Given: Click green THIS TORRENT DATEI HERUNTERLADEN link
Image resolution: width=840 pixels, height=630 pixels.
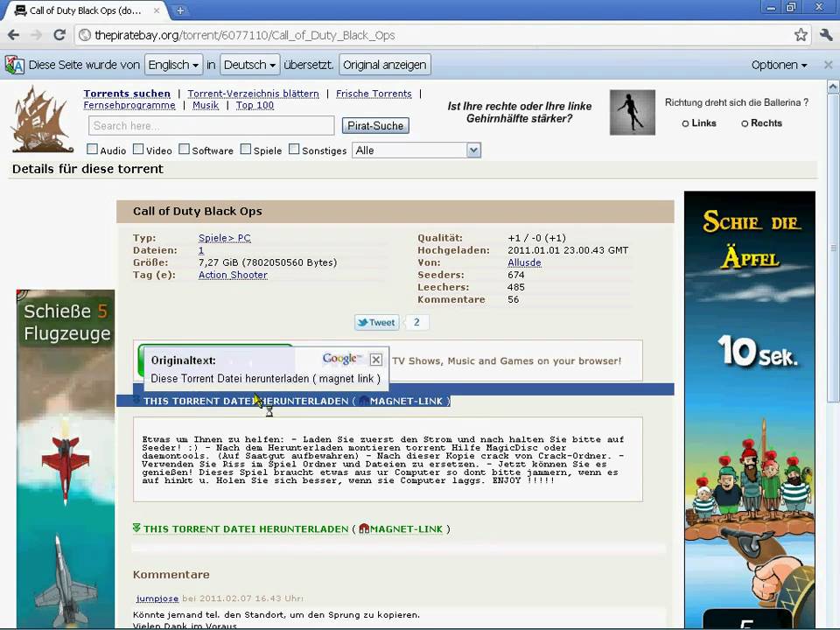Looking at the screenshot, I should tap(246, 529).
